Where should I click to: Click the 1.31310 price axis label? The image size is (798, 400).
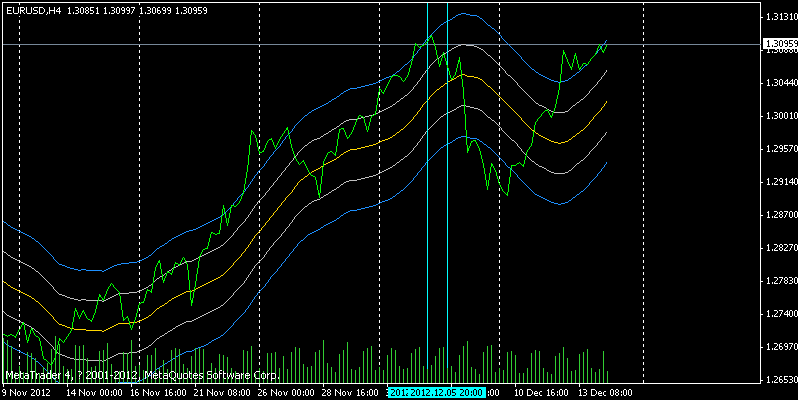coord(781,17)
